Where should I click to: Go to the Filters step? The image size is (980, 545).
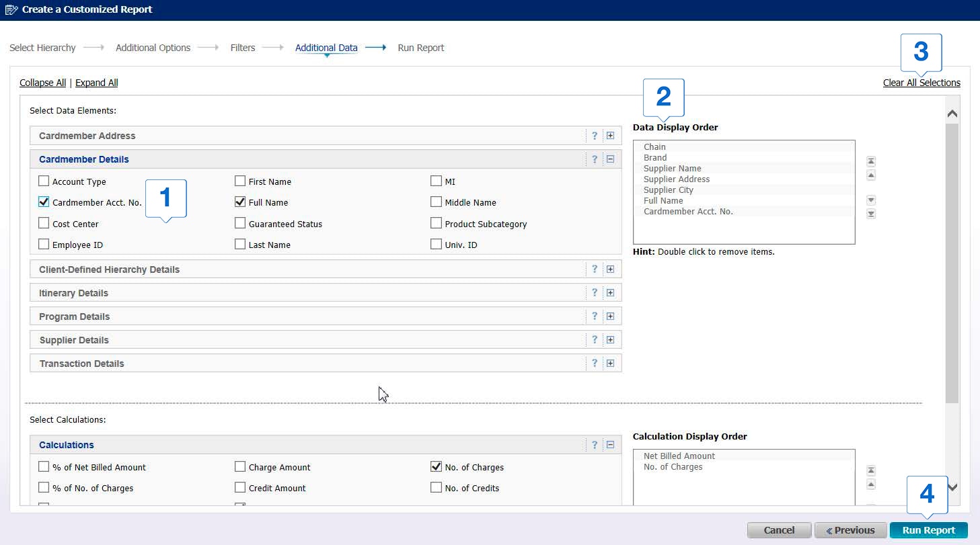pyautogui.click(x=243, y=48)
